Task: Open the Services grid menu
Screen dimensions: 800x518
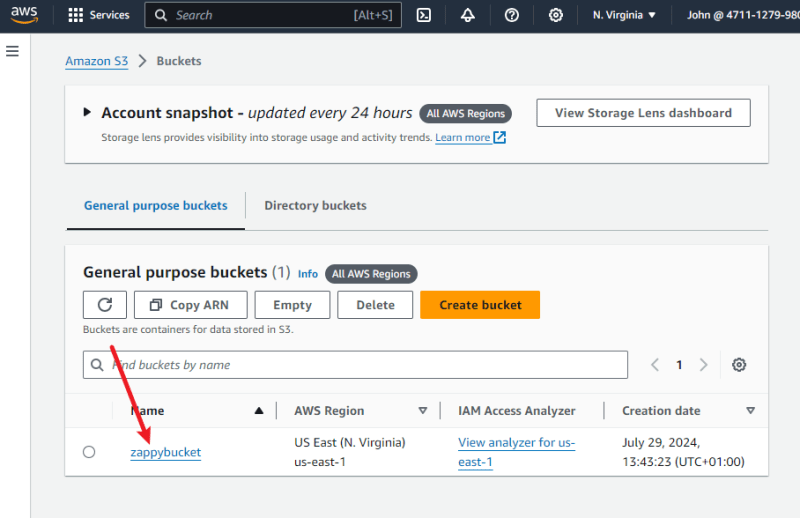Action: (x=99, y=15)
